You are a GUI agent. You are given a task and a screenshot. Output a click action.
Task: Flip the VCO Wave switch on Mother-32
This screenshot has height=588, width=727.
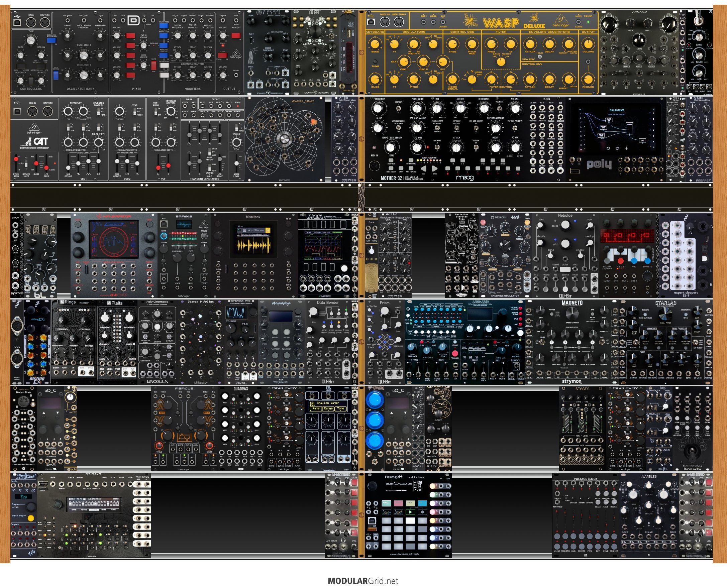[x=398, y=108]
